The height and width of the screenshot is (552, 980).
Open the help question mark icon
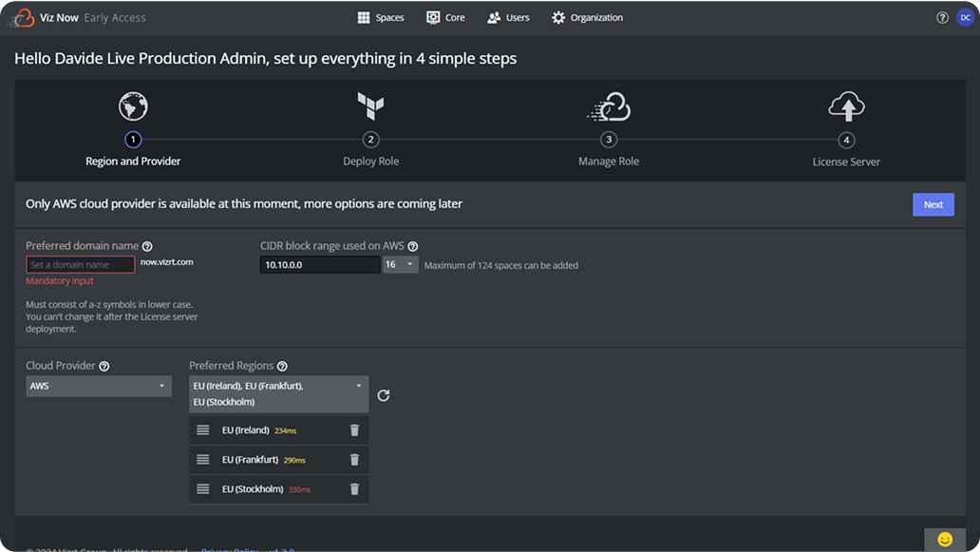click(x=942, y=17)
